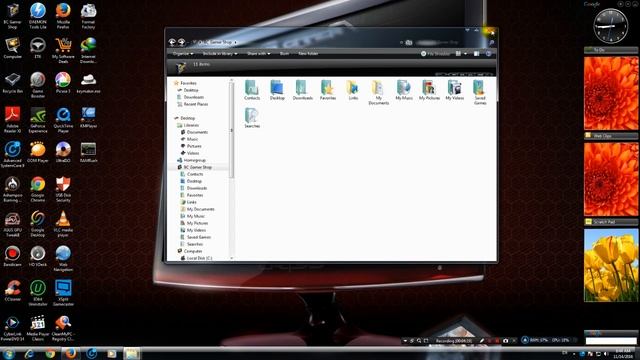
Task: Select Recent Places in navigation pane
Action: point(196,104)
